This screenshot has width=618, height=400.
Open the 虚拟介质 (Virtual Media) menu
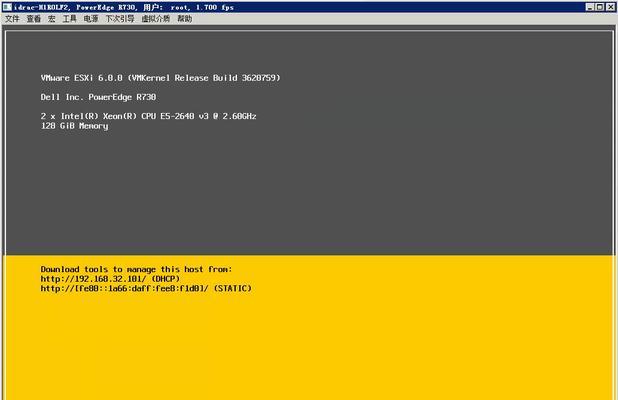click(156, 19)
